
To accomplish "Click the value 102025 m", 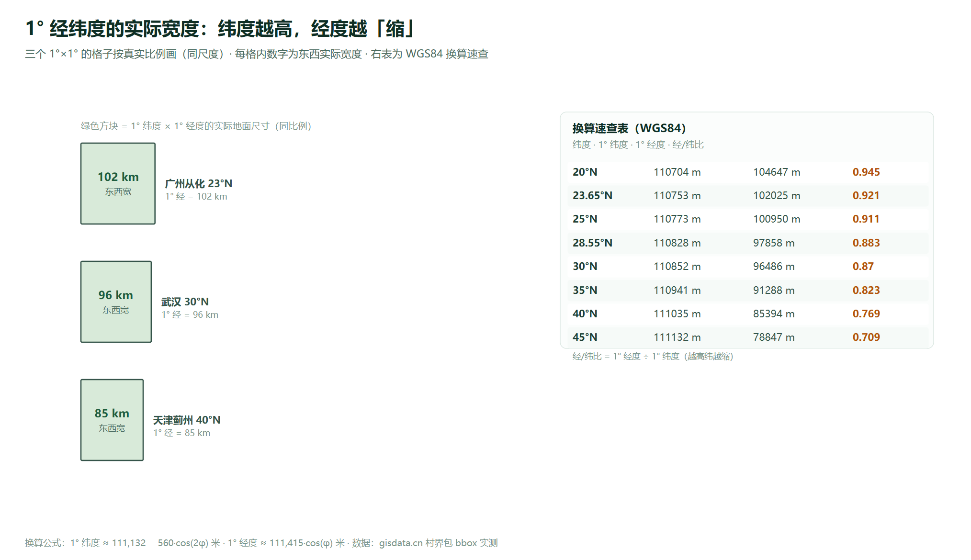I will [777, 196].
